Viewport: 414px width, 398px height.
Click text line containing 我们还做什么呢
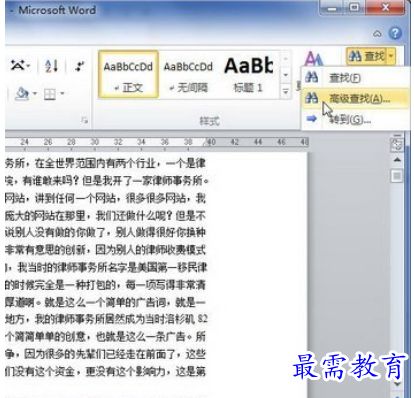[x=106, y=216]
